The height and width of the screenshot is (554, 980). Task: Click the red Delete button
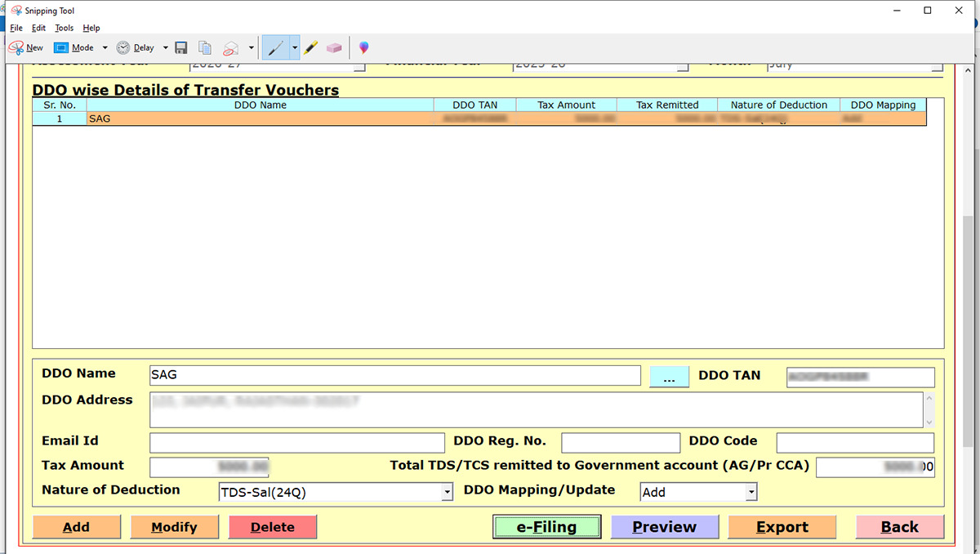coord(272,527)
